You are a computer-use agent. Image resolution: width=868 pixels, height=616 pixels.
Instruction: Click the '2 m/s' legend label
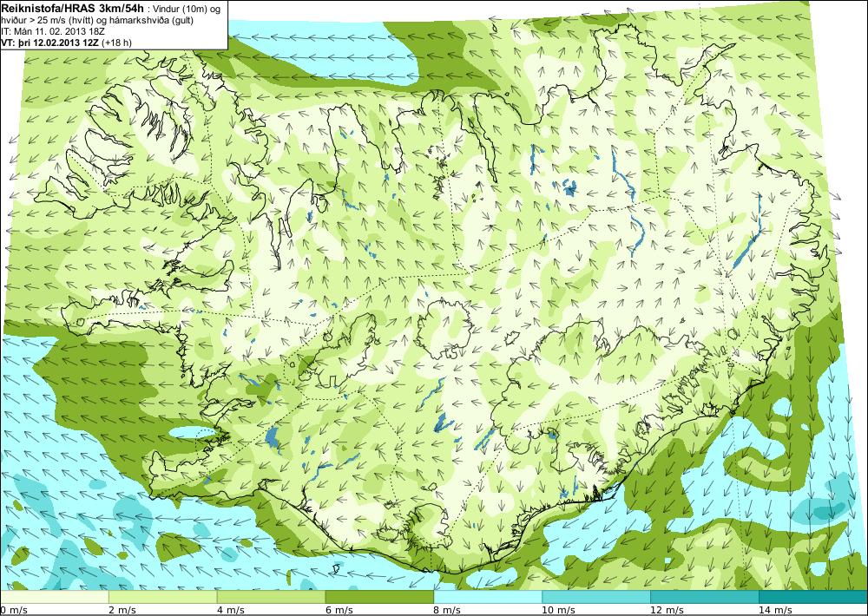122,610
